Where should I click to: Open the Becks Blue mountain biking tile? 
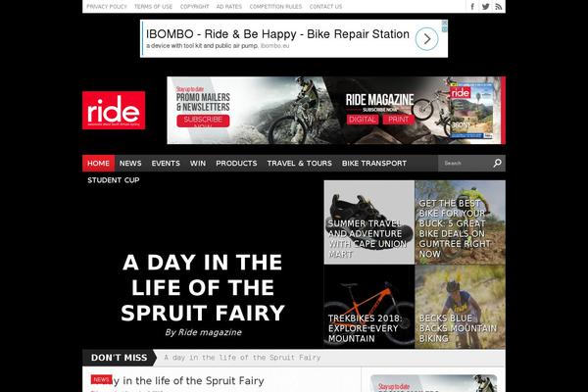click(461, 307)
